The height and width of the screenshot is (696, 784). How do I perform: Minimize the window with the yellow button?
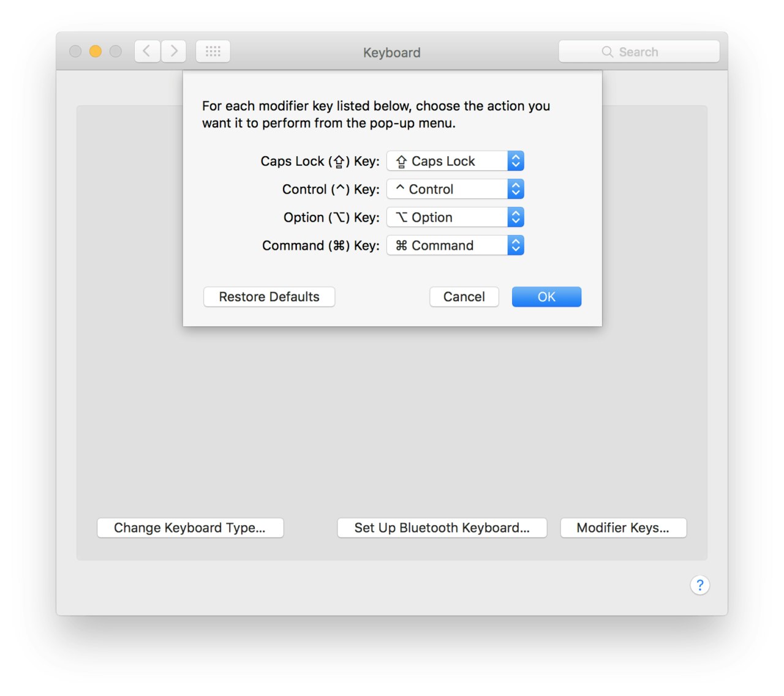(x=96, y=51)
